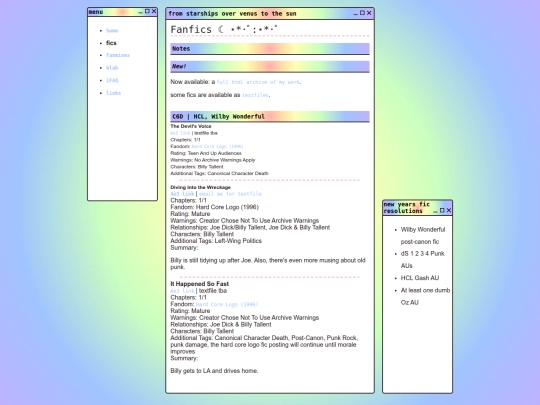Open Hard Core Logo fandom link under It Happened So Fast
The height and width of the screenshot is (405, 540).
(227, 304)
